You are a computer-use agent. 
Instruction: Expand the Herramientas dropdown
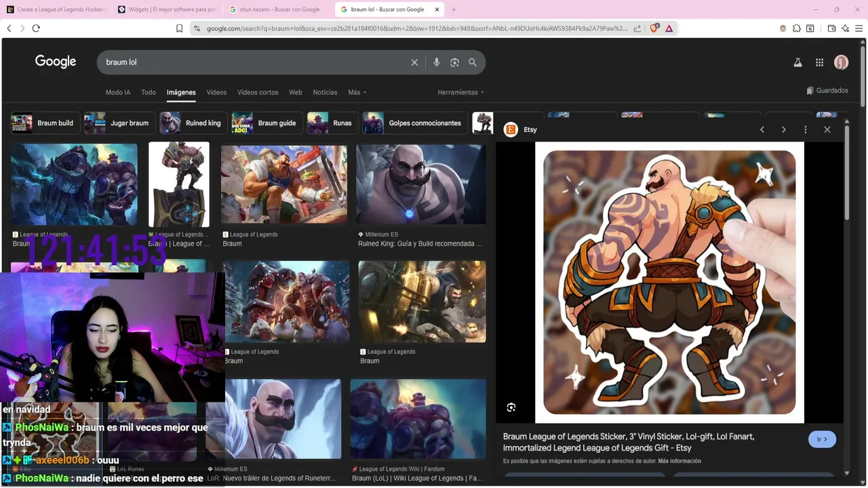click(x=461, y=92)
